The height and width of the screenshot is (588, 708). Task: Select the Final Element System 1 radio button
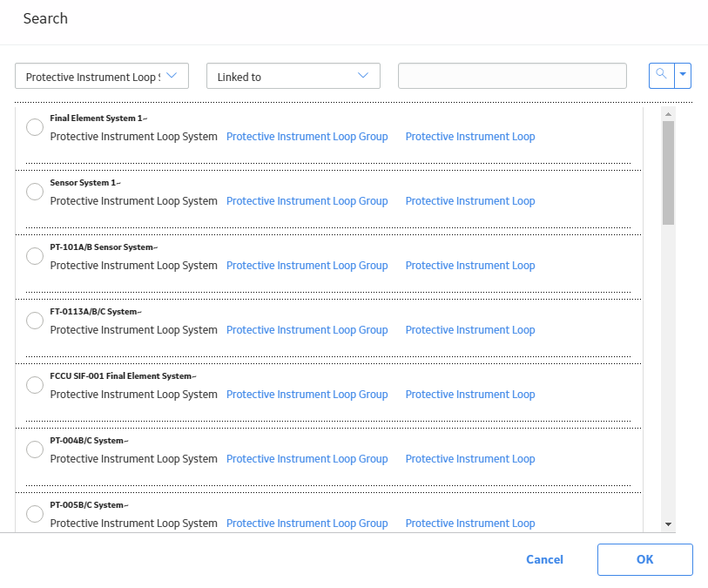(35, 127)
